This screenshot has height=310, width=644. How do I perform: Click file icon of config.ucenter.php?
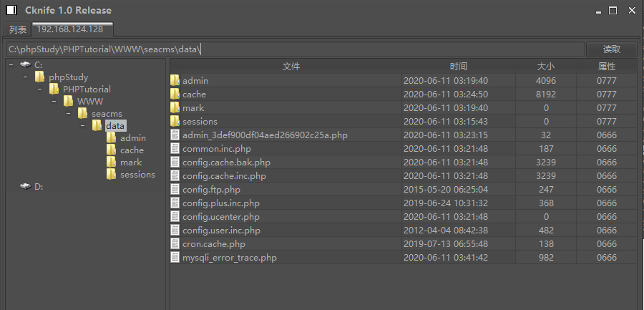pos(175,216)
